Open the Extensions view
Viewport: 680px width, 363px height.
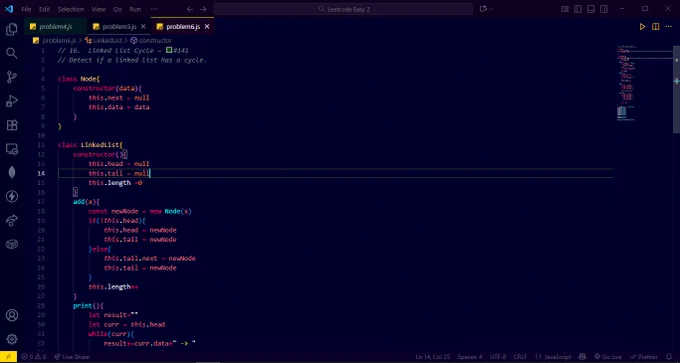coord(12,125)
